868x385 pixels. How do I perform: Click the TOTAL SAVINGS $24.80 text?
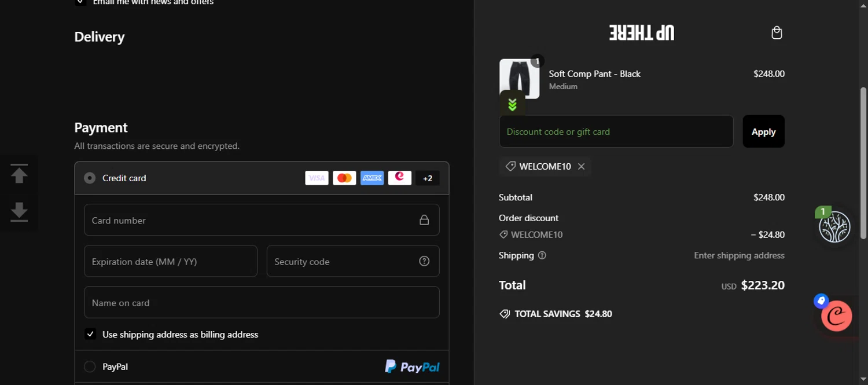563,314
